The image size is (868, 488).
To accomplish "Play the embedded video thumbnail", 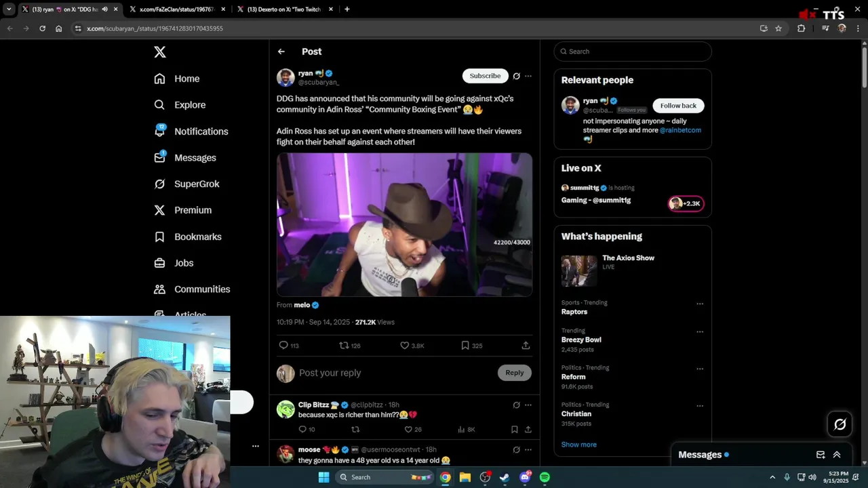I will click(x=404, y=224).
